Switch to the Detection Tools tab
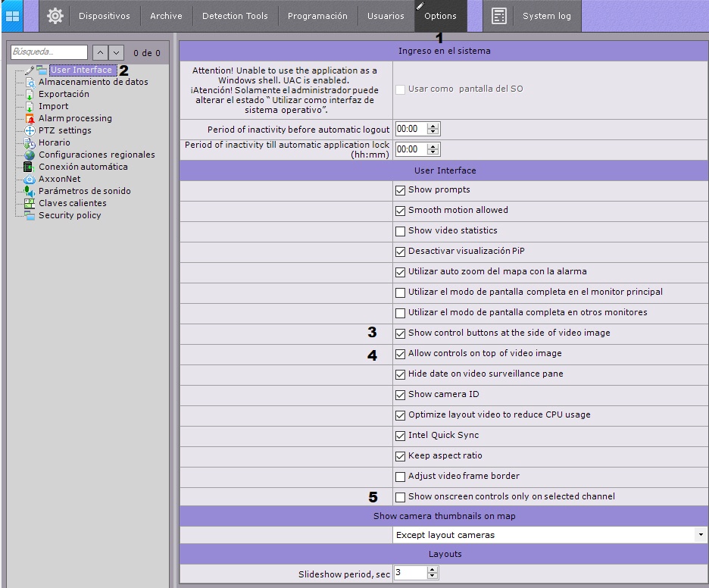709x588 pixels. [235, 16]
